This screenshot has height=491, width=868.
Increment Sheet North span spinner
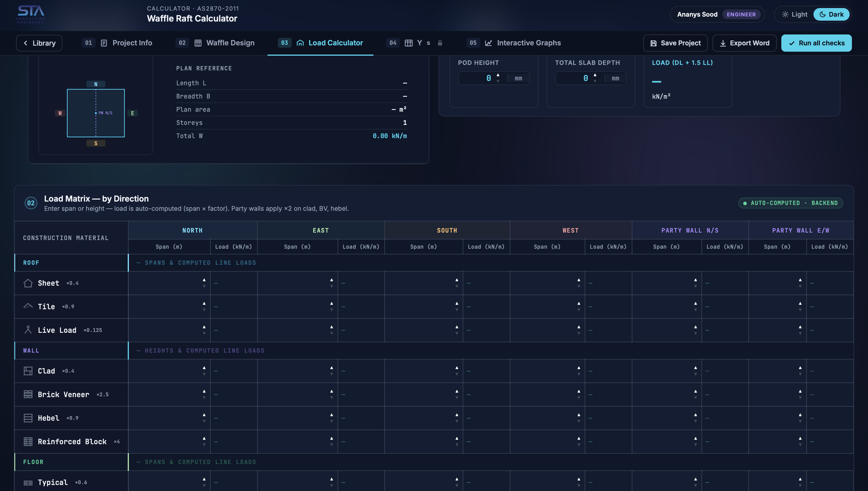pyautogui.click(x=204, y=280)
